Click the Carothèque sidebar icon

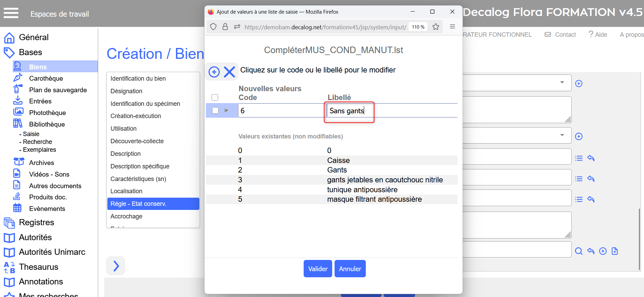click(18, 78)
